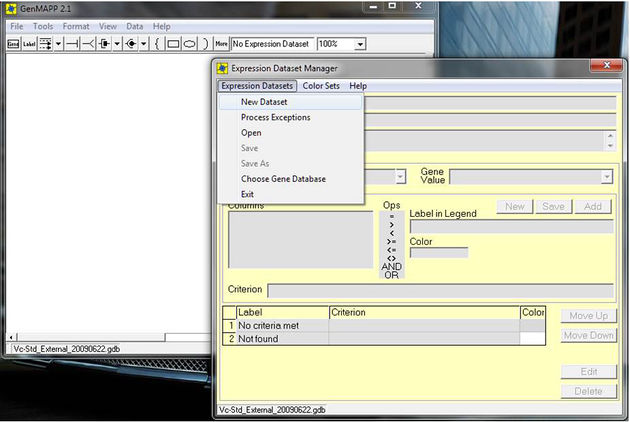Click the Move Down button
The height and width of the screenshot is (422, 630).
click(x=589, y=336)
